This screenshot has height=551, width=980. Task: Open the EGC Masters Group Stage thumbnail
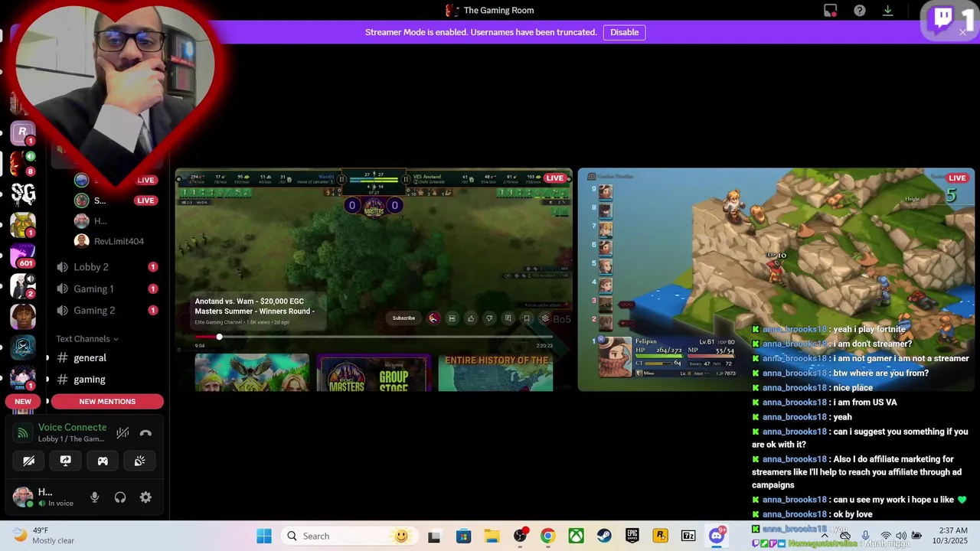point(374,373)
